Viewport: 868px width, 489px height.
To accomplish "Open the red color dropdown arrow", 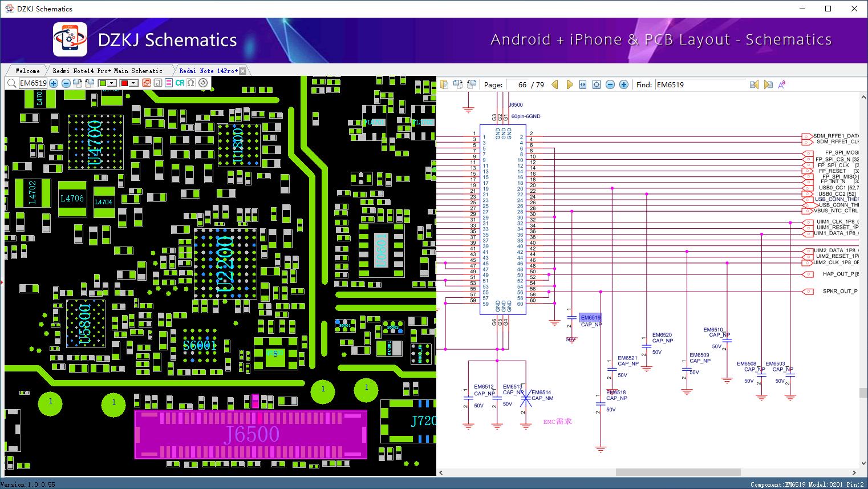I will click(x=134, y=83).
